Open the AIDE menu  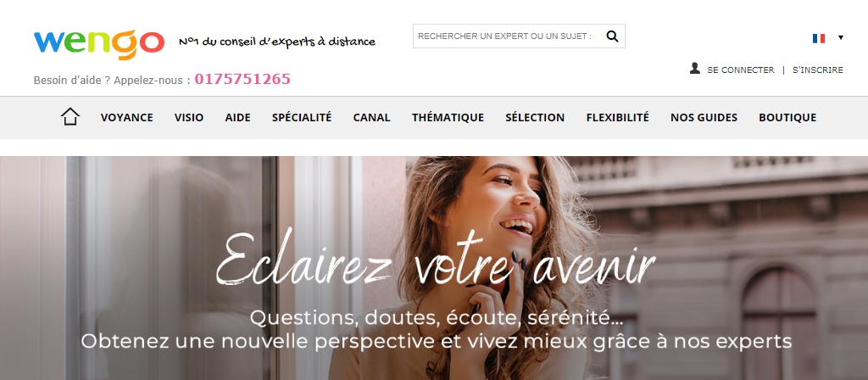pyautogui.click(x=237, y=117)
